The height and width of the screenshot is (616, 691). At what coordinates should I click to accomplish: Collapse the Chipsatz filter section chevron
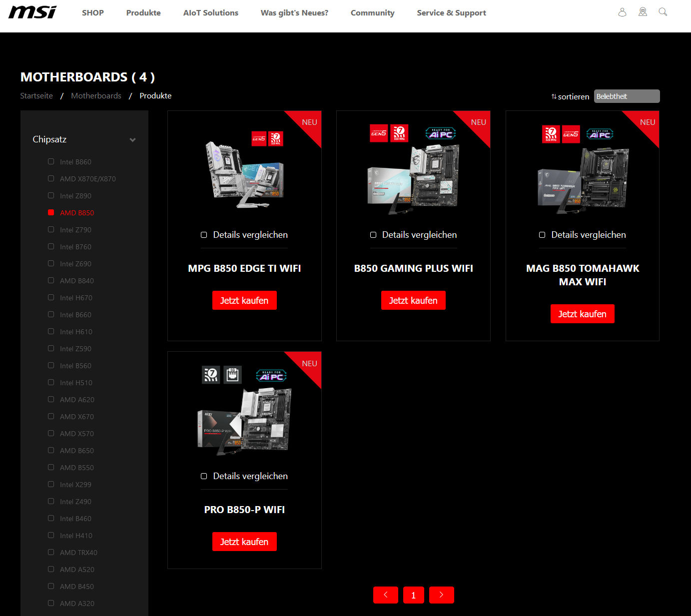[x=132, y=140]
